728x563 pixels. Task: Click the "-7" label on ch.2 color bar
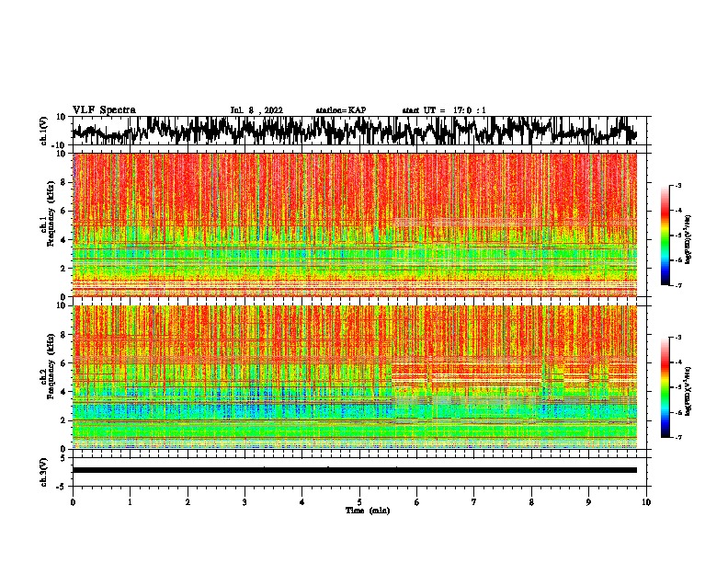coord(677,438)
